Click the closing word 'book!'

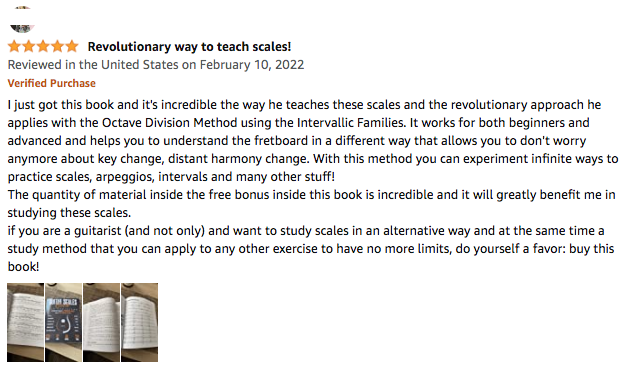tap(23, 267)
